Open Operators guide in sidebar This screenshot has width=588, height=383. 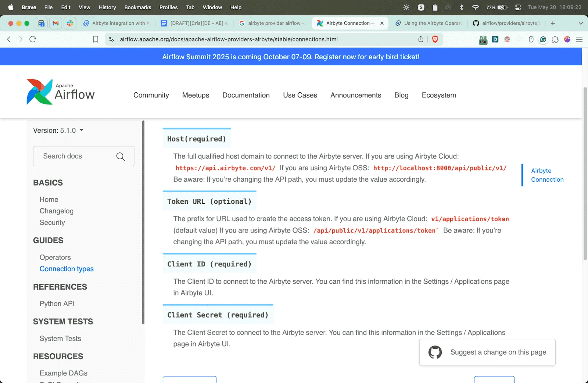click(55, 258)
